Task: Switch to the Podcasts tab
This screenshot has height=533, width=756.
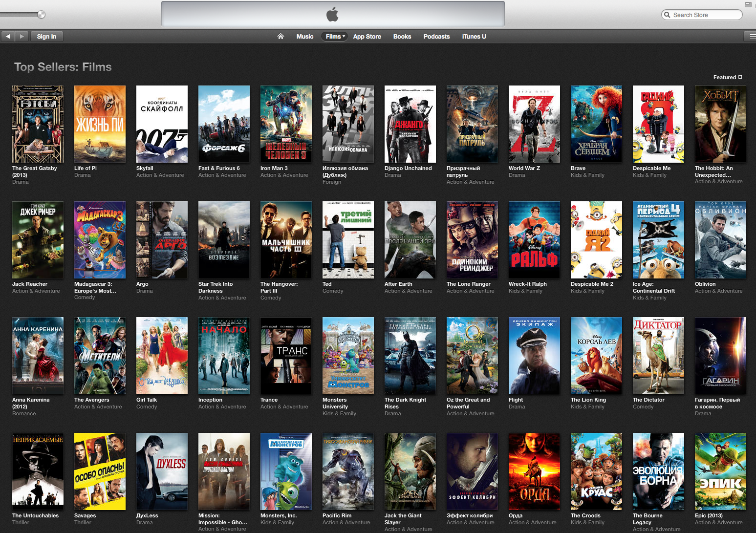Action: point(436,36)
